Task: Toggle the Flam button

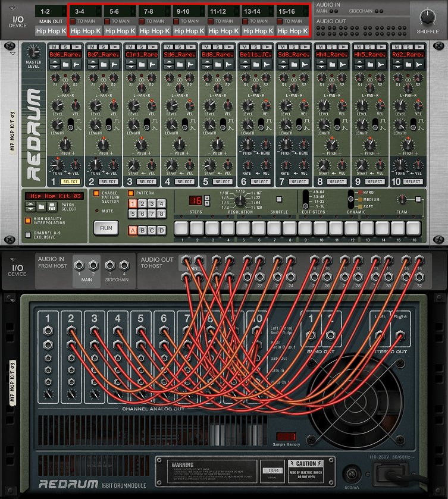Action: [418, 199]
